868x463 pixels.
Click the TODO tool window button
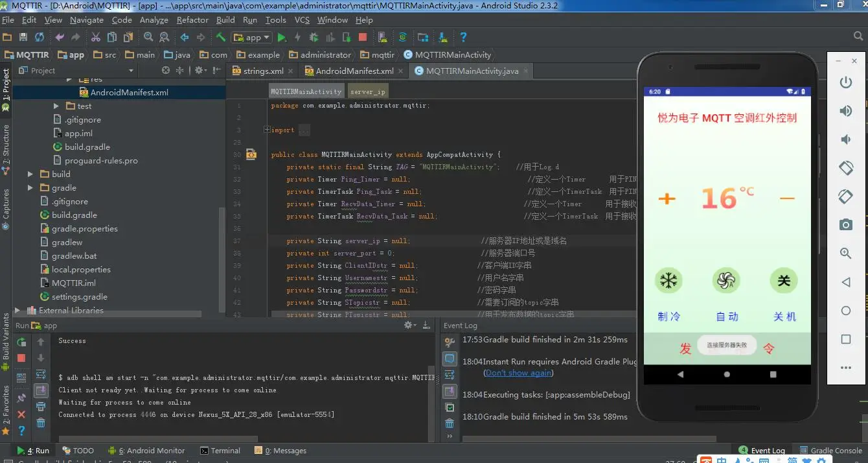click(x=78, y=450)
